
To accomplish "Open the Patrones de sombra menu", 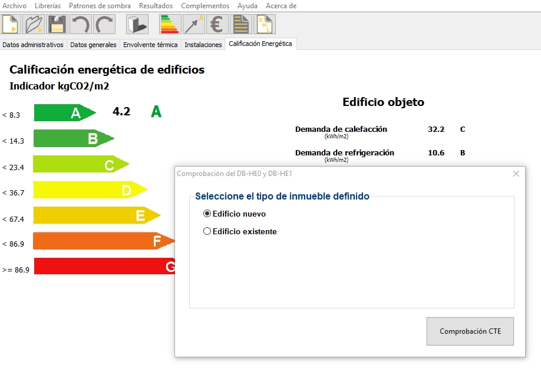I will [100, 6].
